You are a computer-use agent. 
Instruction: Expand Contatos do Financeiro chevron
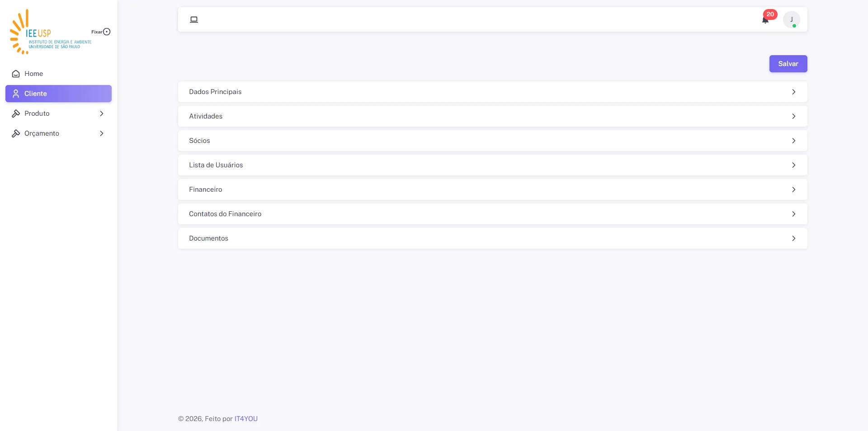[x=793, y=214]
